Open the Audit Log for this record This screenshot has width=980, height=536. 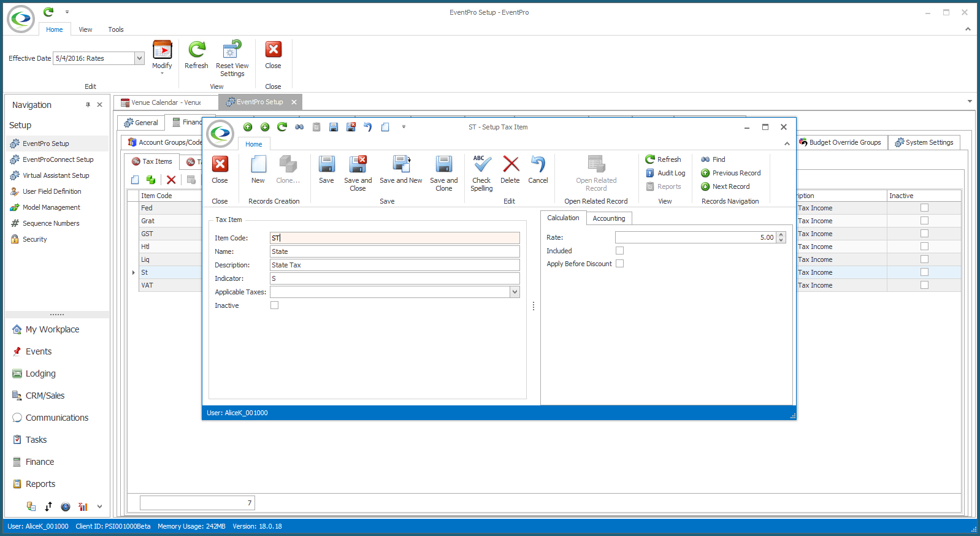pyautogui.click(x=665, y=173)
